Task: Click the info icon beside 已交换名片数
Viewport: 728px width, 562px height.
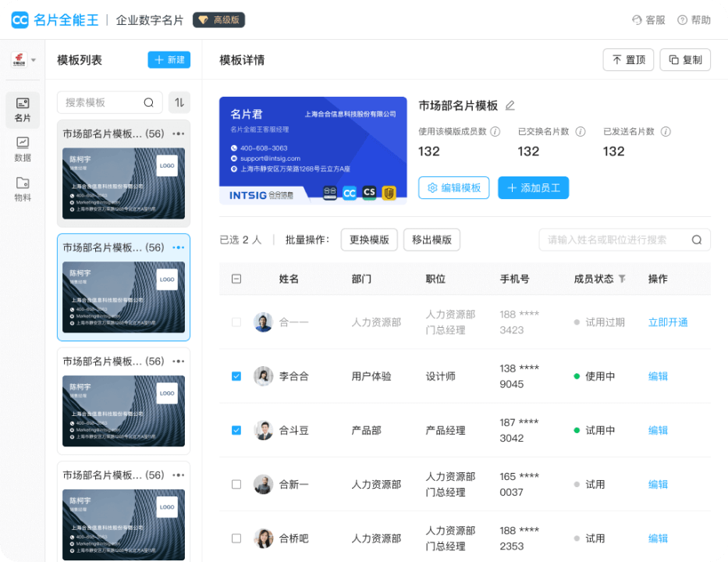Action: coord(581,131)
